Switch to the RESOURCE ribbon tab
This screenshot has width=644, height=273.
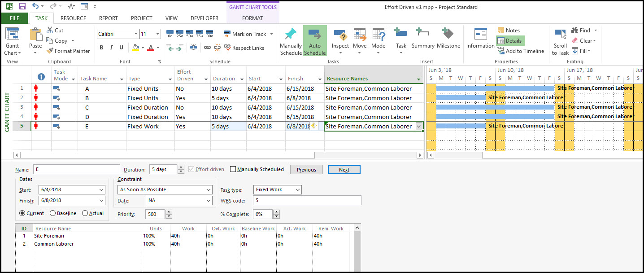coord(73,18)
